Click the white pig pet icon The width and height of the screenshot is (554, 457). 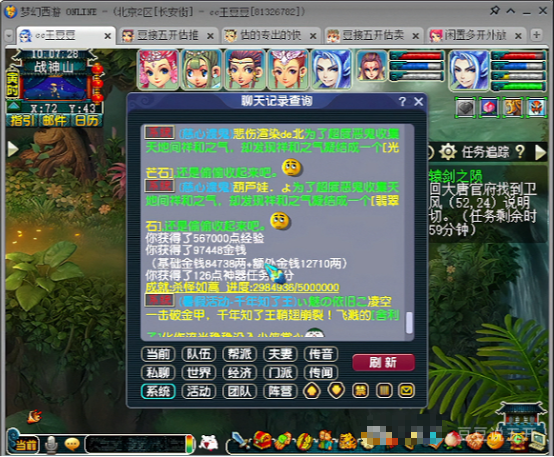pos(208,442)
